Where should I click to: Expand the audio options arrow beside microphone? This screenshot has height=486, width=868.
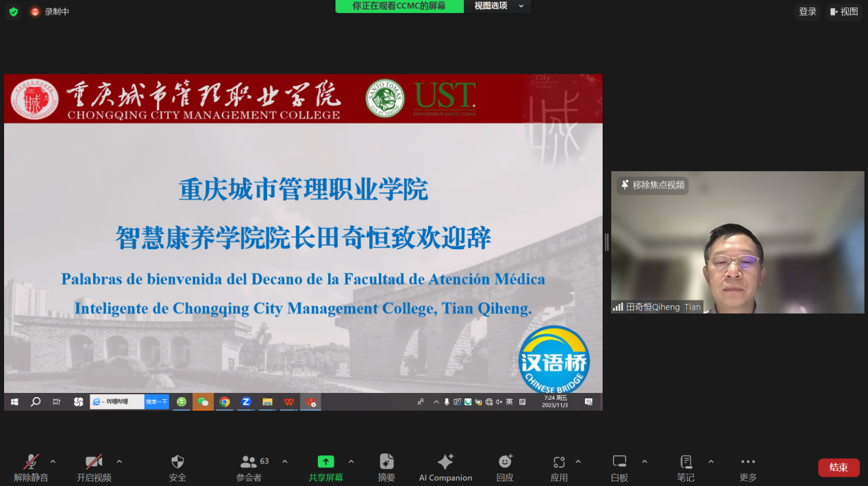pos(53,461)
